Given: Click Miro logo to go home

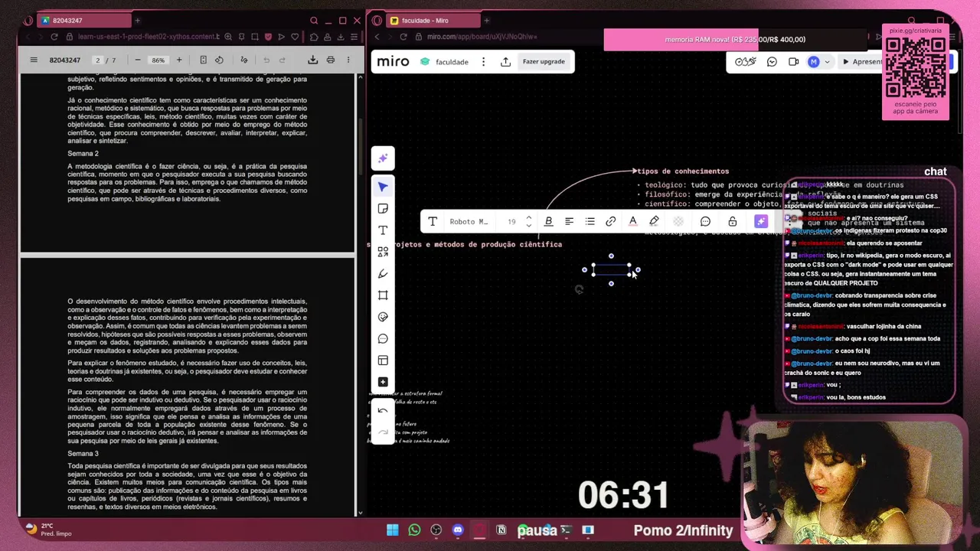Looking at the screenshot, I should tap(394, 61).
